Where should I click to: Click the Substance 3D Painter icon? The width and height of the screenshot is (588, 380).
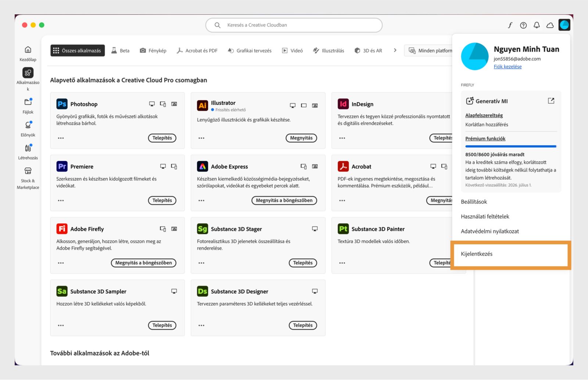coord(343,229)
